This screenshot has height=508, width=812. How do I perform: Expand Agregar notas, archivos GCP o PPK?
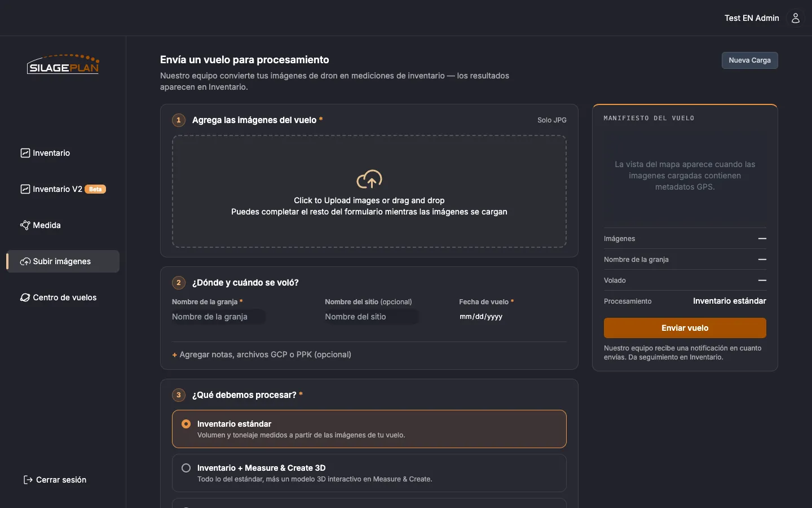262,354
